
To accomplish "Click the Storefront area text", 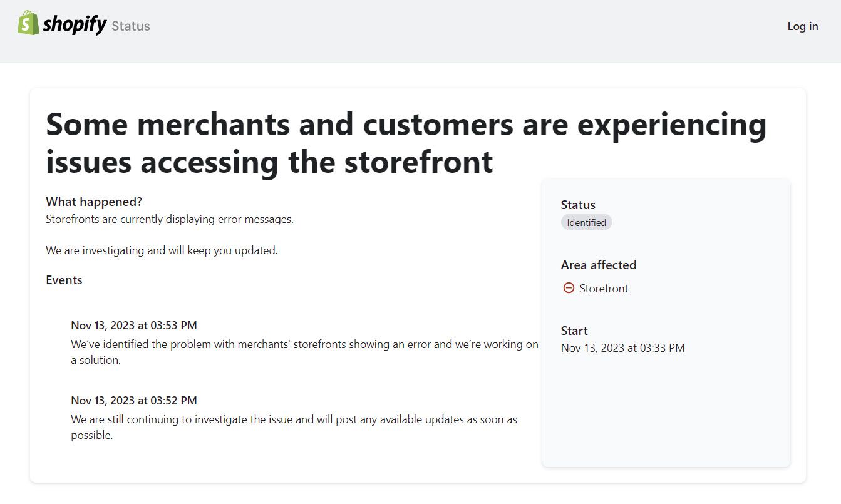I will 604,289.
